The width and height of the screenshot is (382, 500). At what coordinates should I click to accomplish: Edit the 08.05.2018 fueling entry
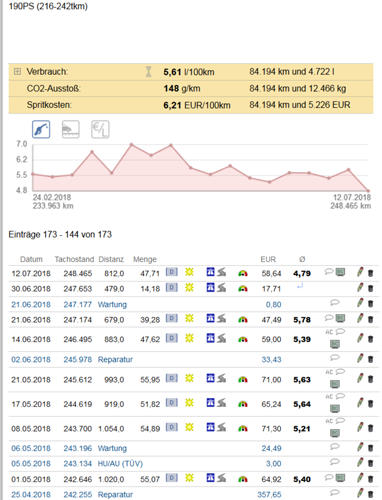pos(360,427)
